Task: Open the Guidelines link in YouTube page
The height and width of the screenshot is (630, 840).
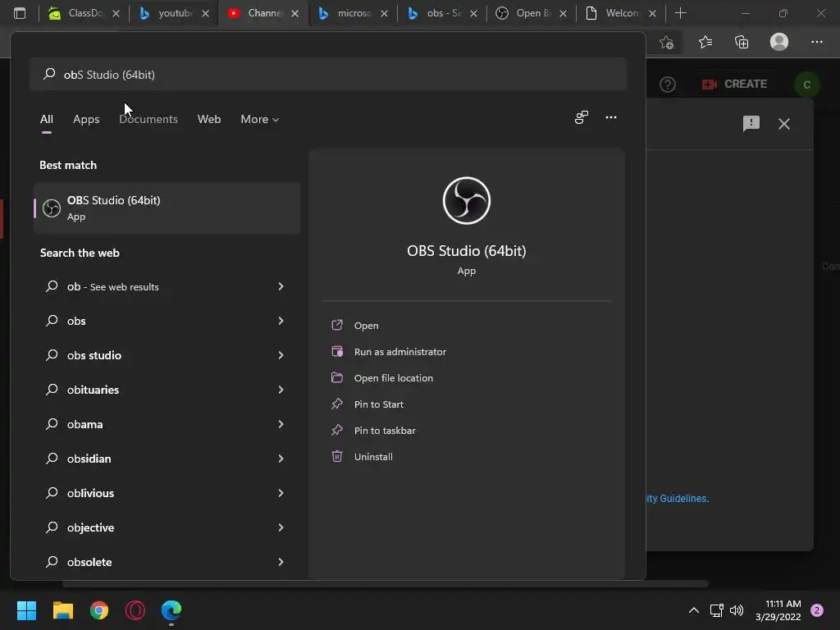Action: pos(678,498)
